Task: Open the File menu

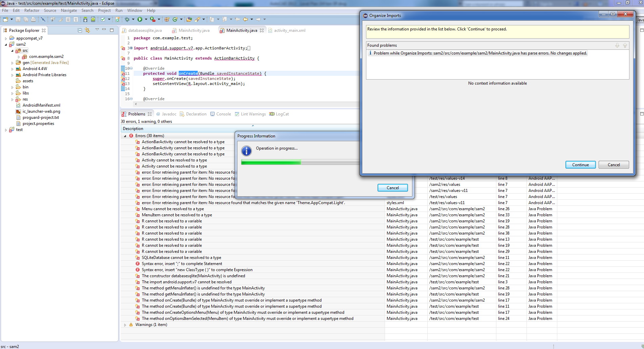Action: coord(5,10)
